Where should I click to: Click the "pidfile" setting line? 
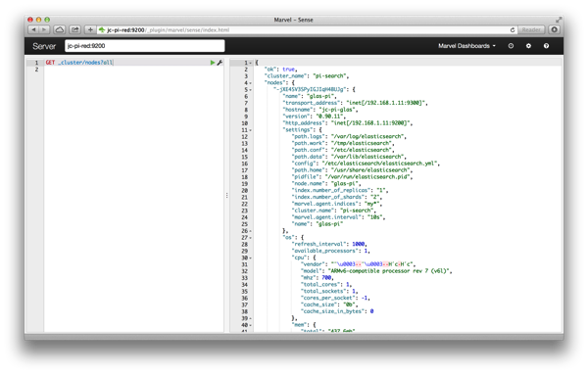tap(352, 177)
